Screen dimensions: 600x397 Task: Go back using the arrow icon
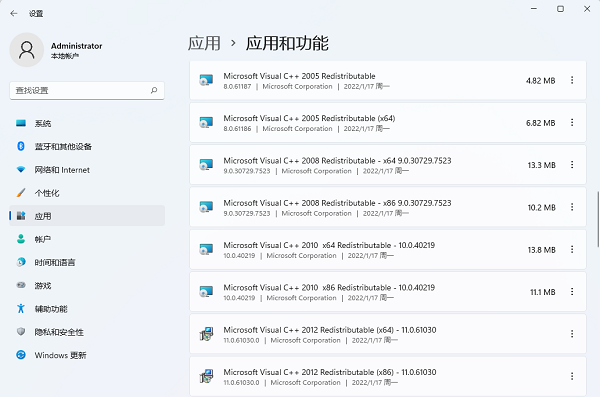coord(14,13)
